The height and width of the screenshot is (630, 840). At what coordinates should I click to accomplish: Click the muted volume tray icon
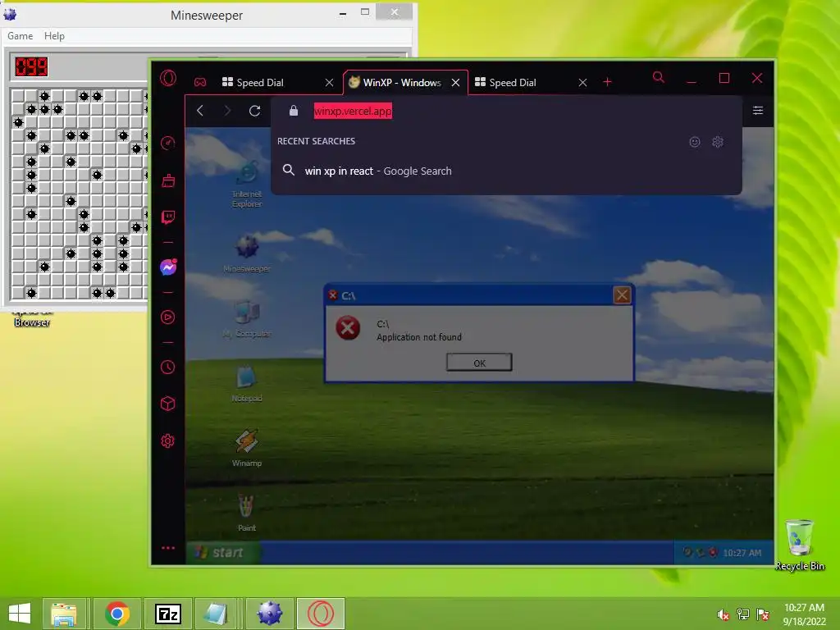click(x=724, y=614)
